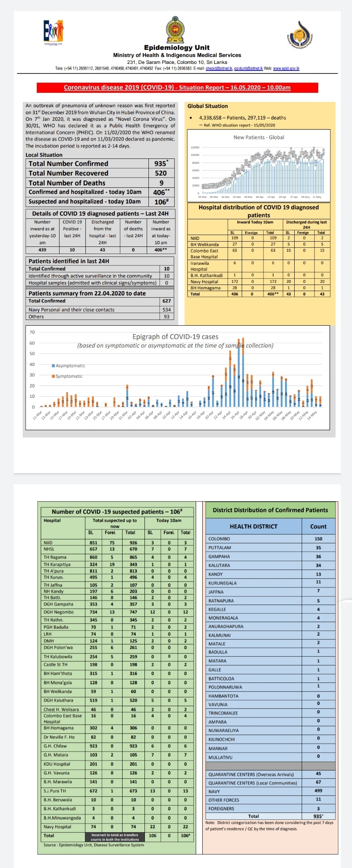The image size is (352, 868).
Task: Click "Confirmed and hospitalized - today 10am" label
Action: pos(85,192)
